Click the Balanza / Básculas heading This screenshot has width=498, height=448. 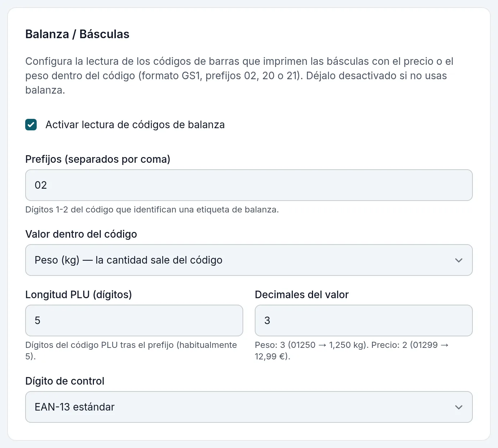click(77, 34)
